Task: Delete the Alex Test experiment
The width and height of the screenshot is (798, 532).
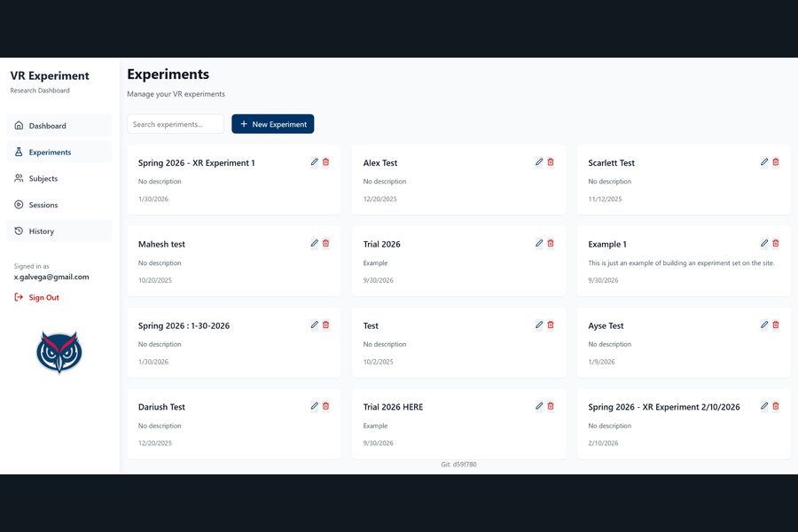Action: click(x=551, y=162)
